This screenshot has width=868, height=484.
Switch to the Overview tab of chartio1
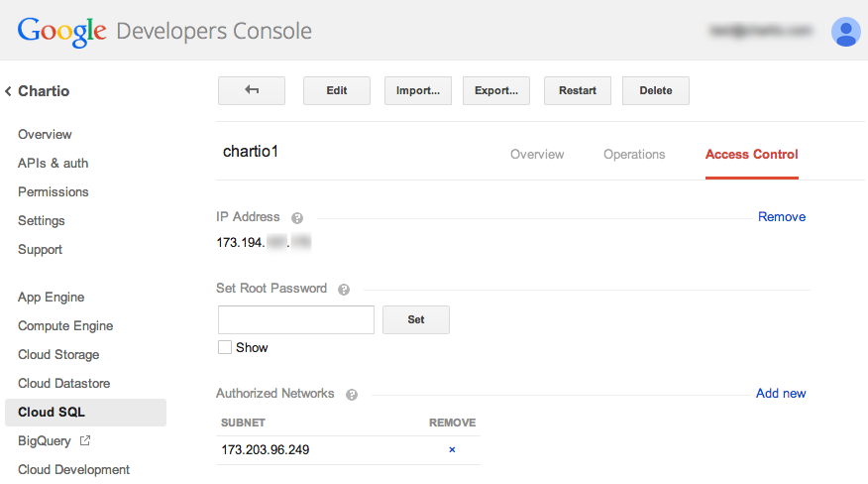[x=537, y=154]
